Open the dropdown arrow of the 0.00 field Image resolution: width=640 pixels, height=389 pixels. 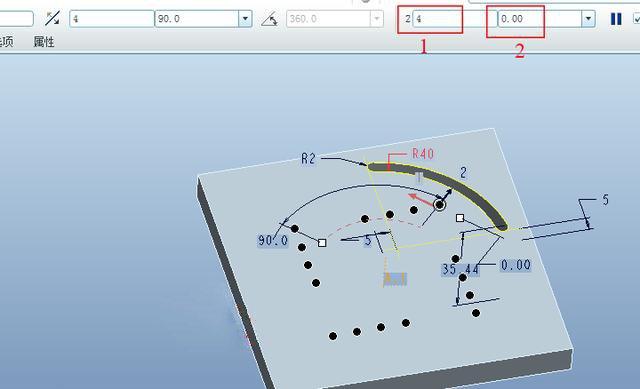[x=588, y=19]
